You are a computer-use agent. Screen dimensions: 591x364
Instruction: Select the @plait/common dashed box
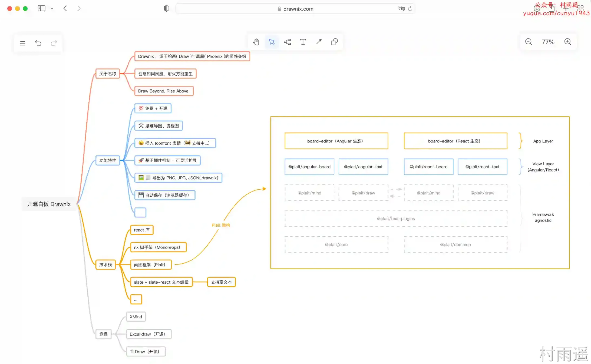[455, 244]
